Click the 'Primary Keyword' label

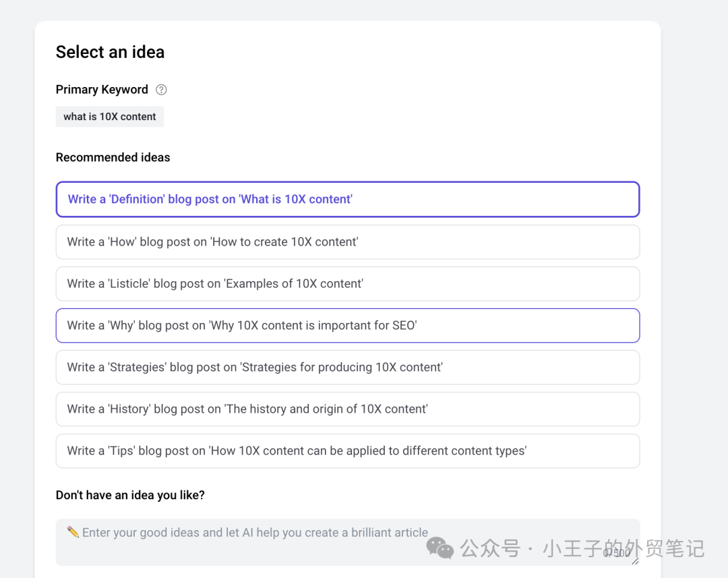click(102, 90)
